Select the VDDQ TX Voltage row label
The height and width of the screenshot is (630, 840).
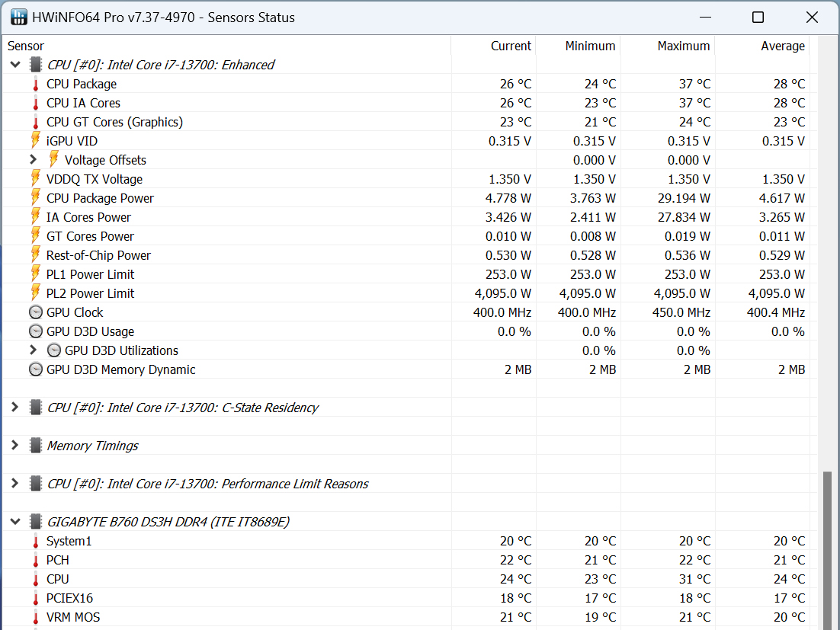95,179
